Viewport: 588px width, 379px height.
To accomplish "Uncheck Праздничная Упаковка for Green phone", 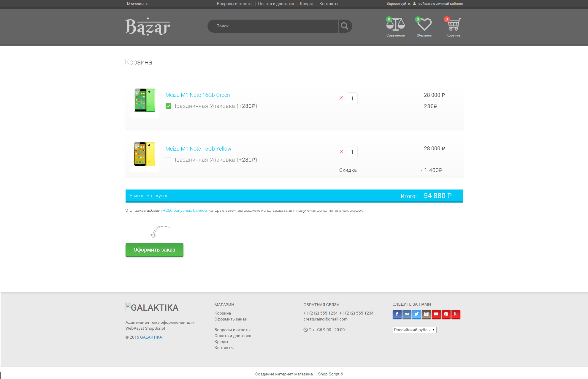I will click(168, 106).
